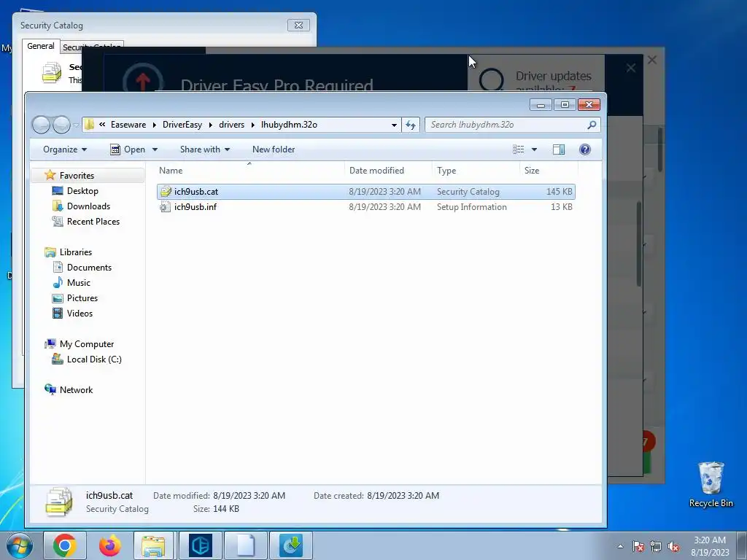Click the Refresh button beside the address bar
This screenshot has width=747, height=560.
(x=410, y=125)
